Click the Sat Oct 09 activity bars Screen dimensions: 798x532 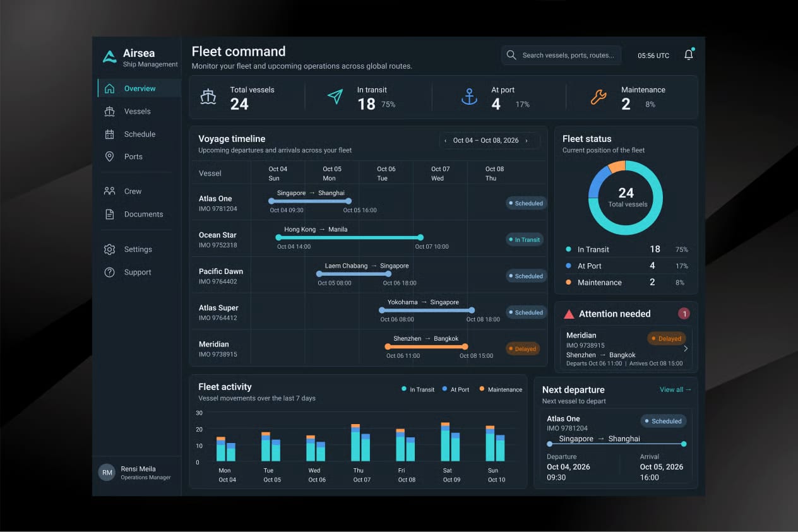click(451, 442)
